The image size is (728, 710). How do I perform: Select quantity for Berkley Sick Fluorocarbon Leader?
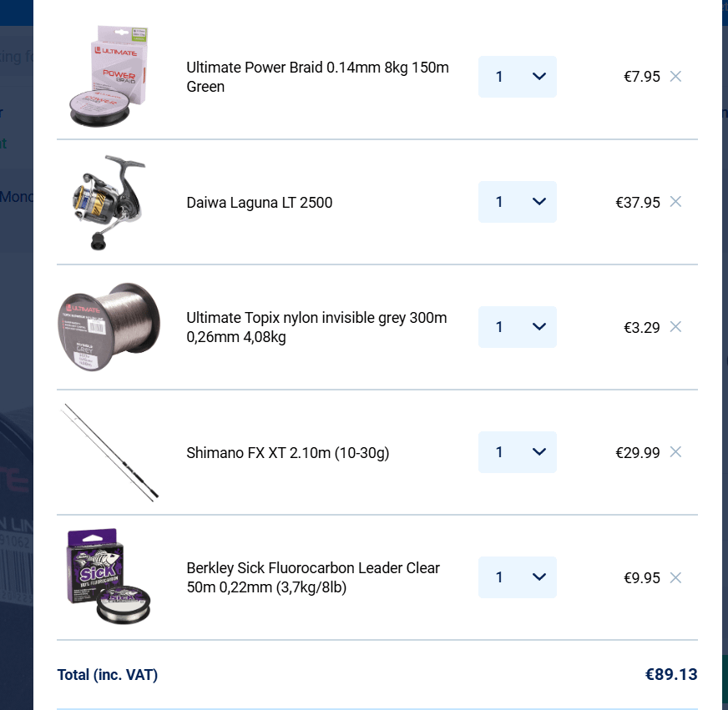(518, 577)
